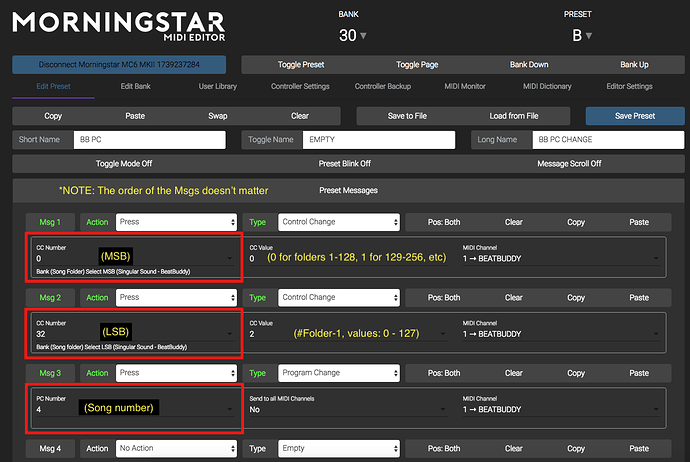Disconnect Morningstar MC6 MKII controller
The width and height of the screenshot is (690, 462).
tap(119, 65)
